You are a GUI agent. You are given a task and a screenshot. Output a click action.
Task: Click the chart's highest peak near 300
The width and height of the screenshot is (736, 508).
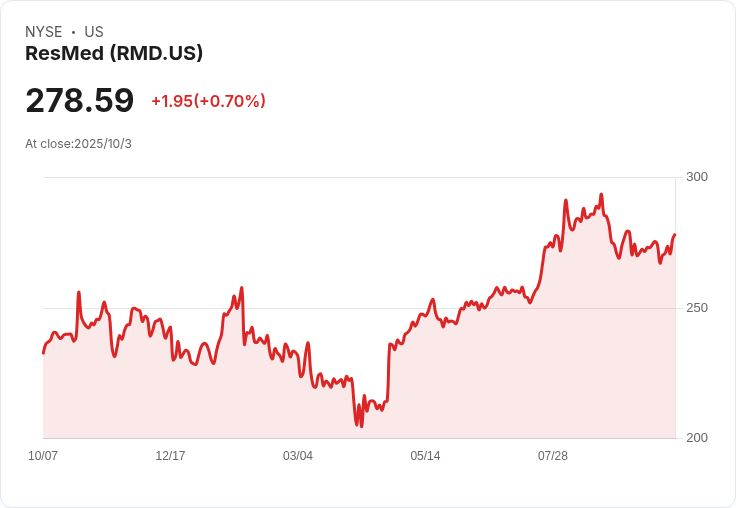(601, 194)
